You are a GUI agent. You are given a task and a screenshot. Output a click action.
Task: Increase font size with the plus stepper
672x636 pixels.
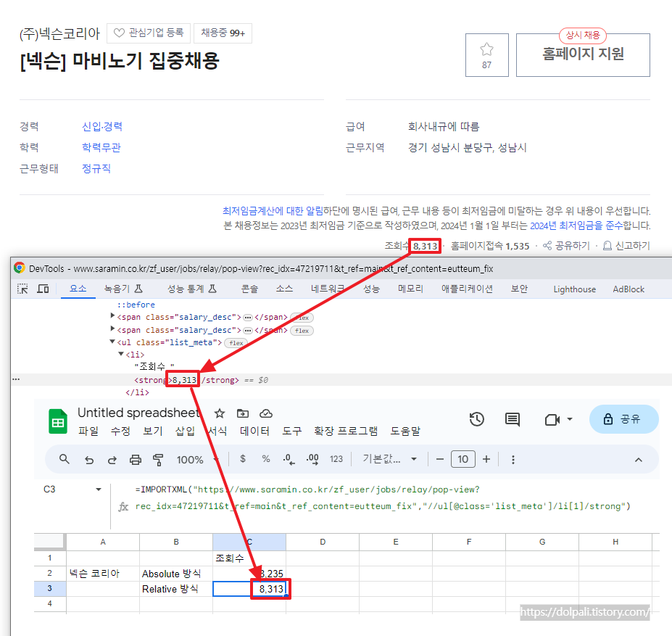pos(486,459)
